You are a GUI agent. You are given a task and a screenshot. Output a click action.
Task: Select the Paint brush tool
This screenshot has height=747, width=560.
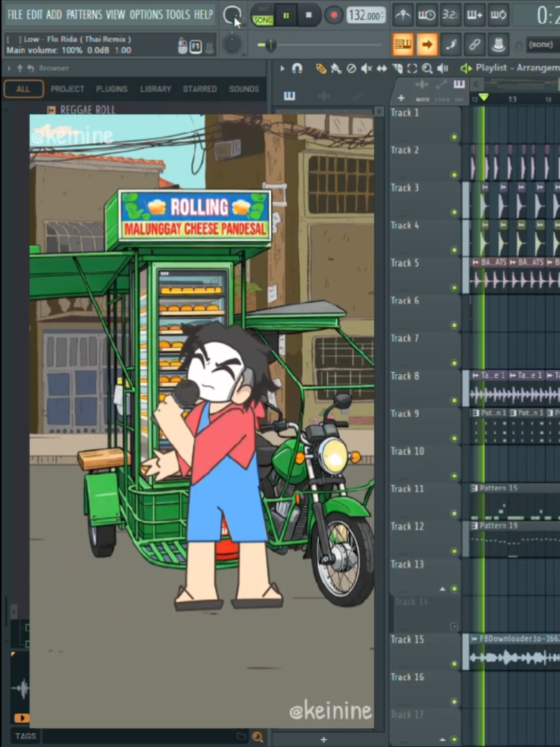(x=336, y=68)
